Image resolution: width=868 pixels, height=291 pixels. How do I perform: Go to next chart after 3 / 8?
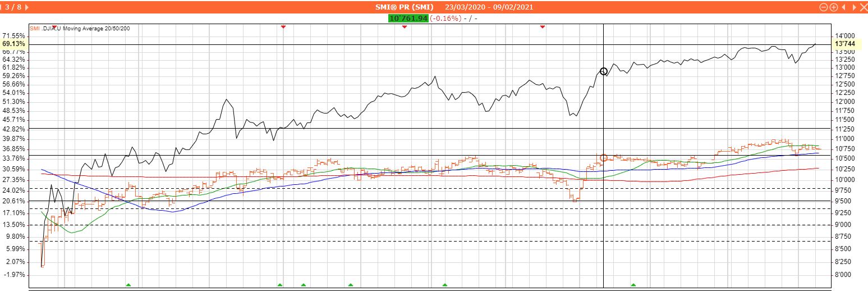(x=27, y=7)
